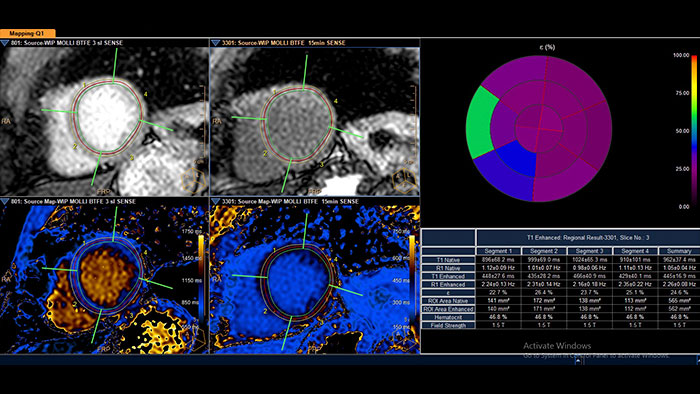Click the bright blue segment of the bullseye plot
The height and width of the screenshot is (394, 700).
coord(518,158)
